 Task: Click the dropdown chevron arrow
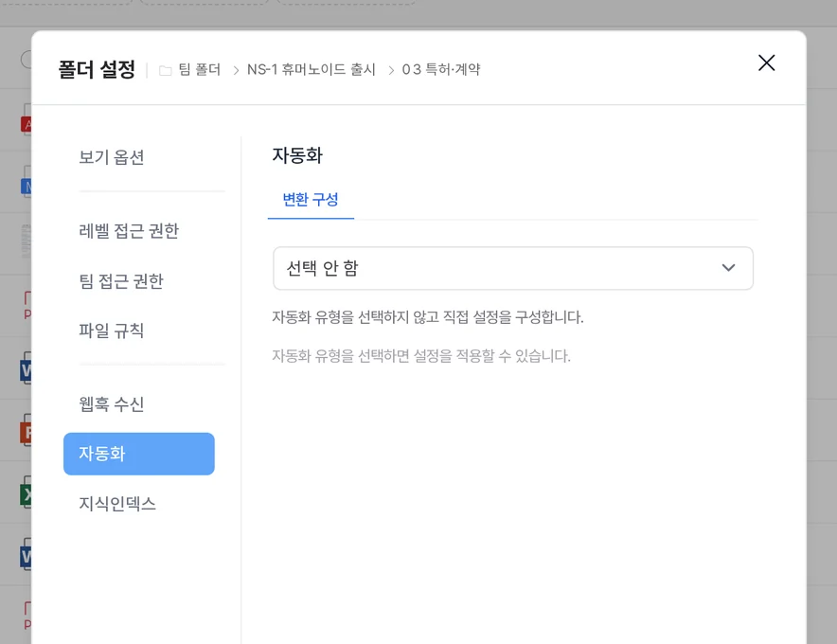(729, 267)
